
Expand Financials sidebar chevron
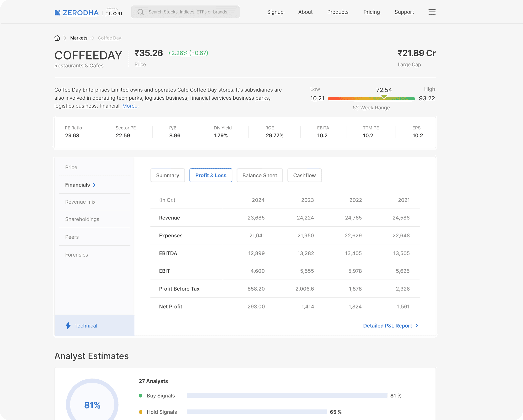pos(94,185)
